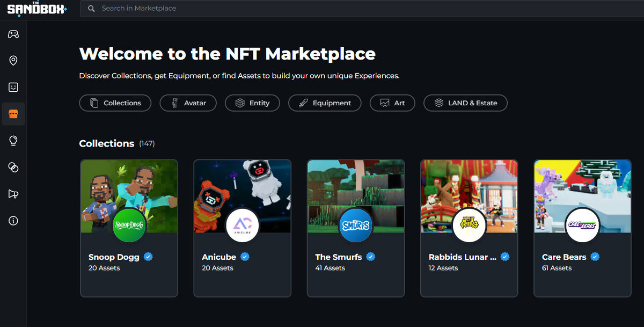Click the Rabbids Lunar collection title
The image size is (644, 327).
point(463,257)
